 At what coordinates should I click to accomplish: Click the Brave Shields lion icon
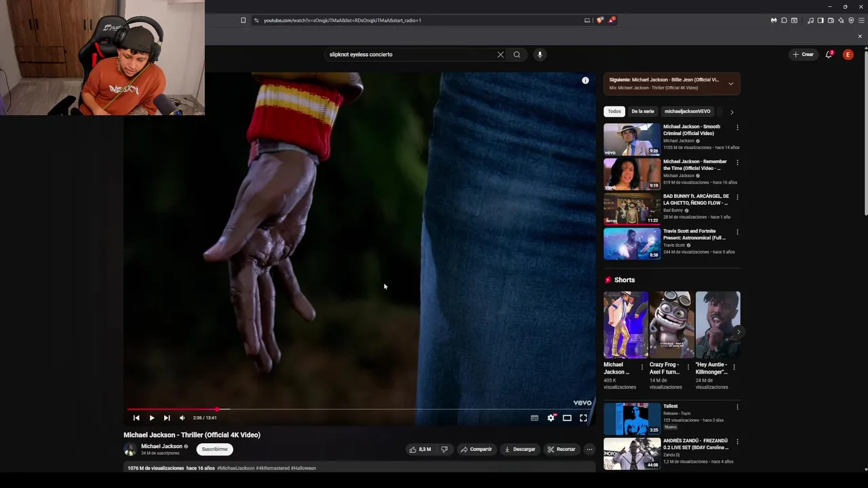599,20
